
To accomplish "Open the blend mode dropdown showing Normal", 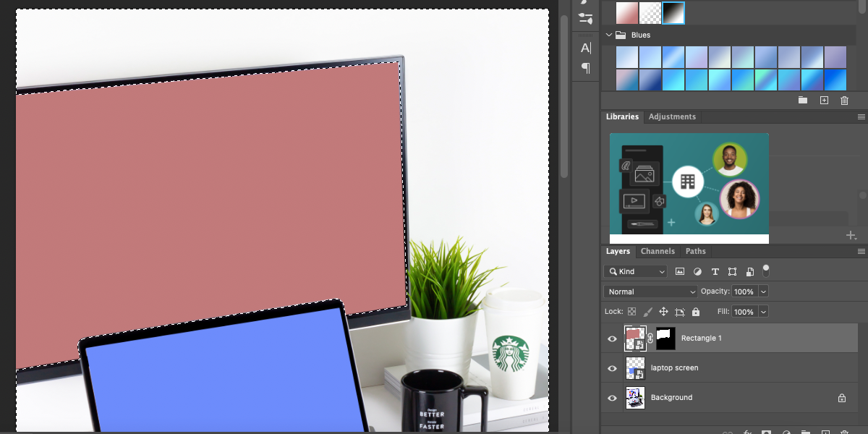I will [x=650, y=291].
